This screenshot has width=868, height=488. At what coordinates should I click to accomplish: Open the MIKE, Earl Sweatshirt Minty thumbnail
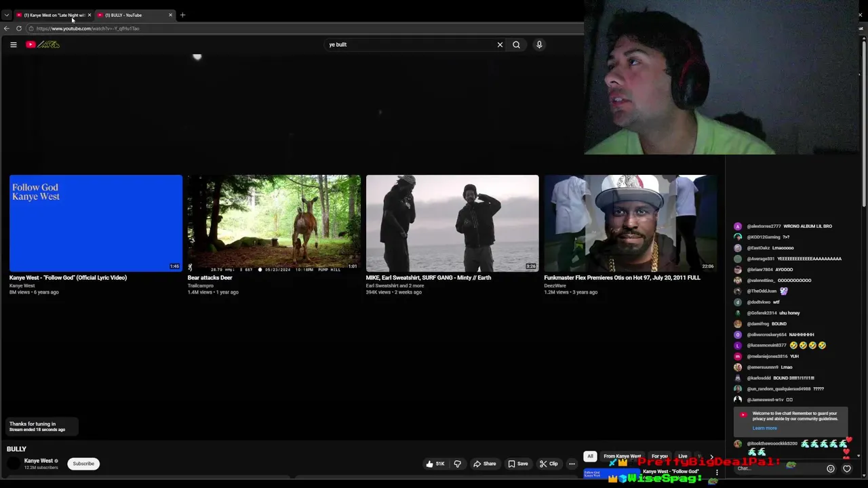click(452, 223)
